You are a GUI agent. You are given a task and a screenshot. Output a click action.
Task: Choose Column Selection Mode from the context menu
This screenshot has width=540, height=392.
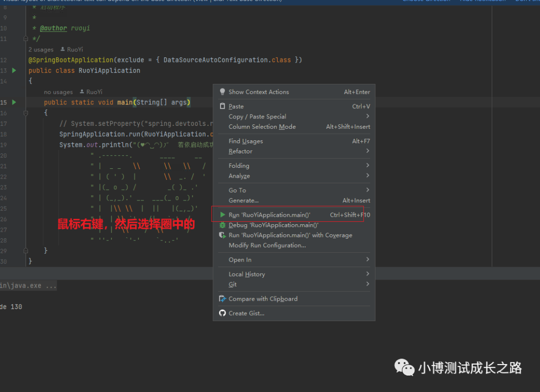tap(294, 126)
